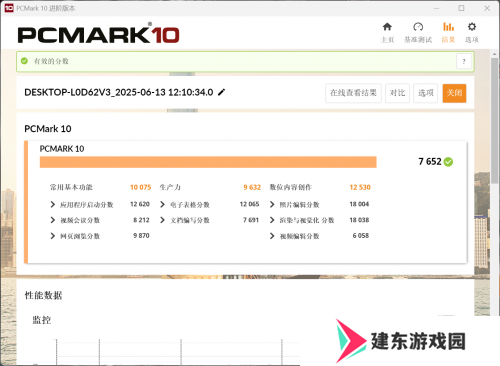500x366 pixels.
Task: Expand 照片编辑分数 row
Action: [x=272, y=204]
